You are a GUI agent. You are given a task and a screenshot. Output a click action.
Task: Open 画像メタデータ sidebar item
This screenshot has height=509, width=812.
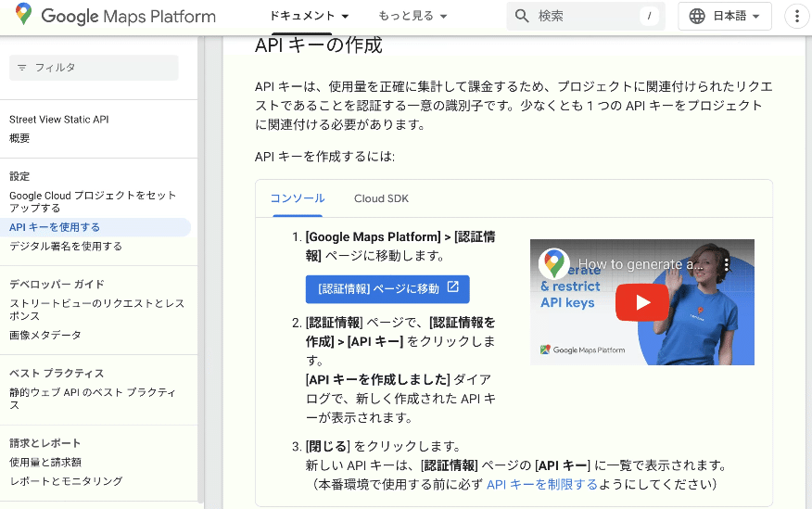pos(45,335)
